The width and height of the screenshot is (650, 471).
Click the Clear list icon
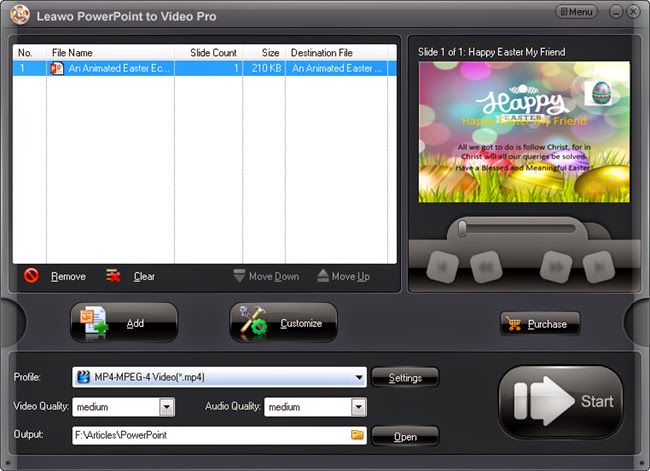coord(113,275)
